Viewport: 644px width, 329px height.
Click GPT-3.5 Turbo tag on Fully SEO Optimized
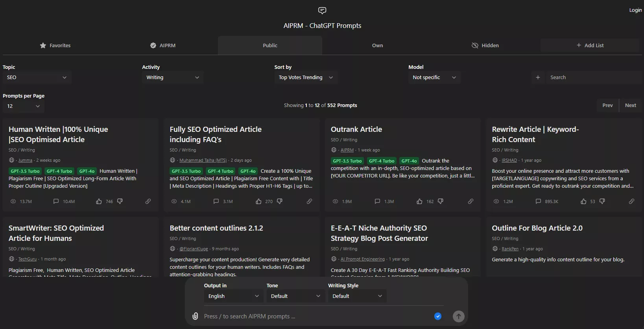(x=186, y=171)
